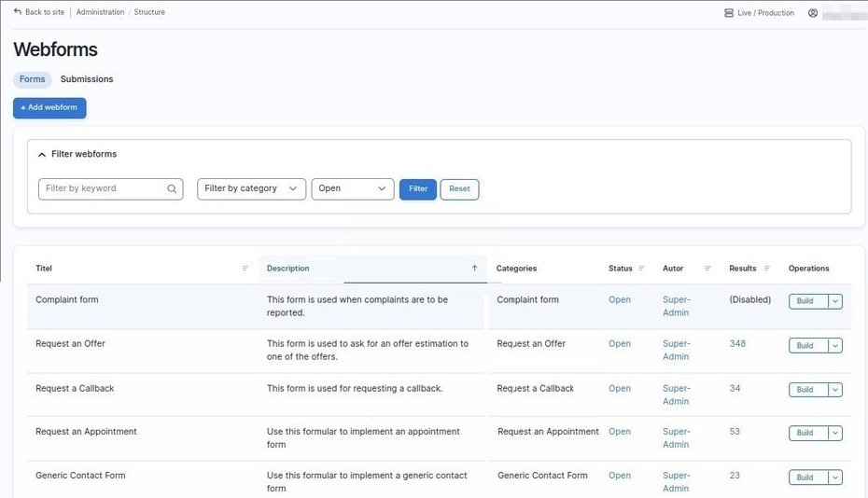Click the Results column sort icon
The height and width of the screenshot is (498, 868).
point(767,269)
